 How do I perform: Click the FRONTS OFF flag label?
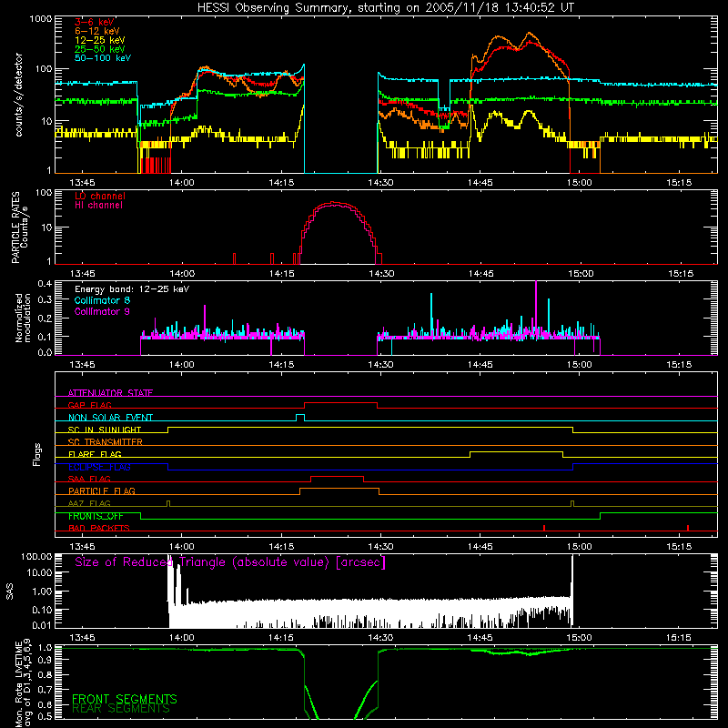[x=96, y=516]
